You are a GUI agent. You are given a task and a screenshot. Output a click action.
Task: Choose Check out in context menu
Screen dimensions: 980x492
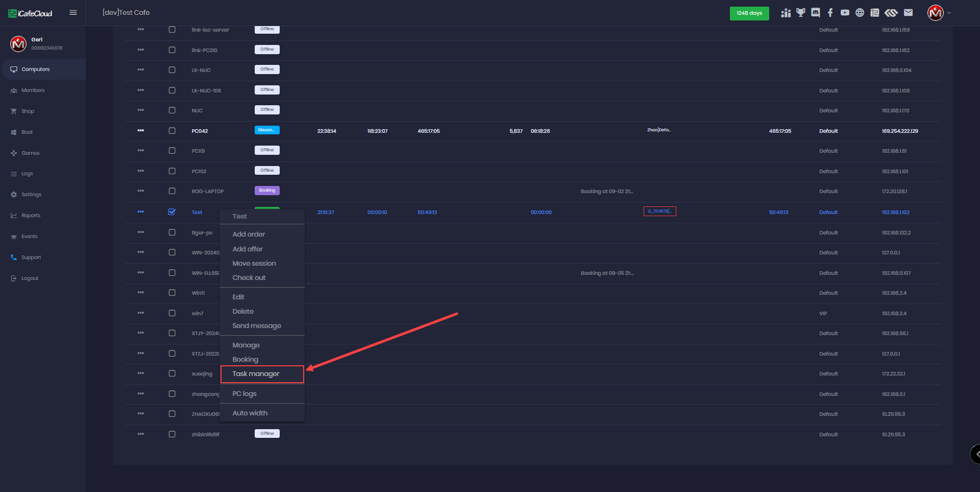(249, 278)
